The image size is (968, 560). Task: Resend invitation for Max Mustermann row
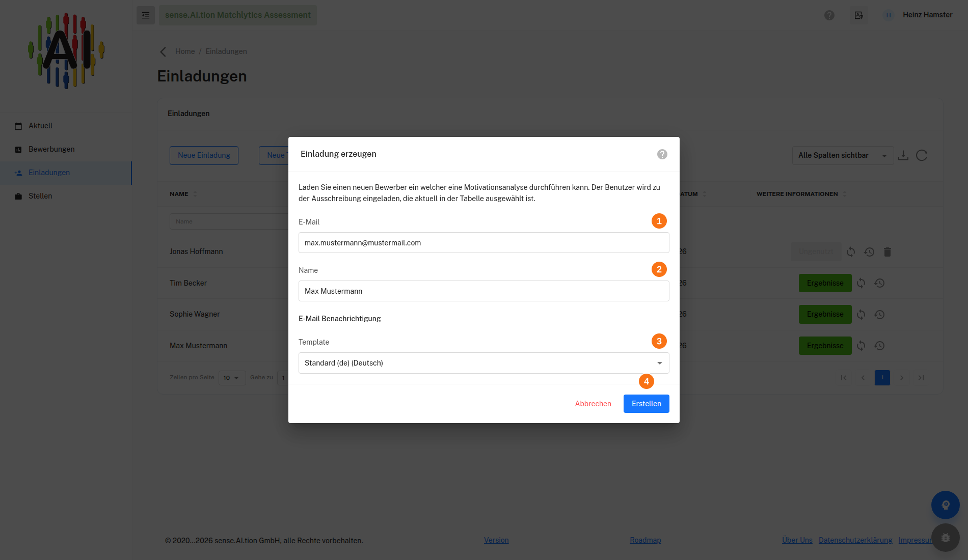(x=861, y=346)
